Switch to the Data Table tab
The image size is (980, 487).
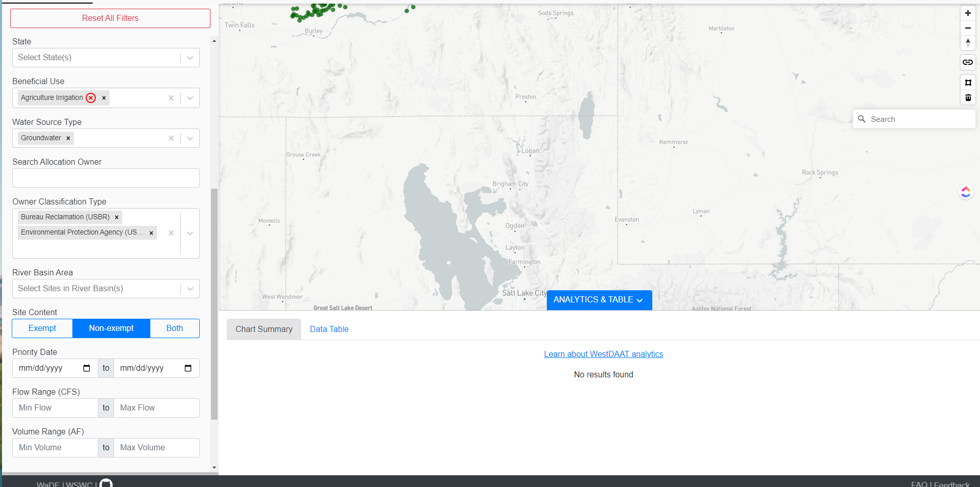[329, 329]
